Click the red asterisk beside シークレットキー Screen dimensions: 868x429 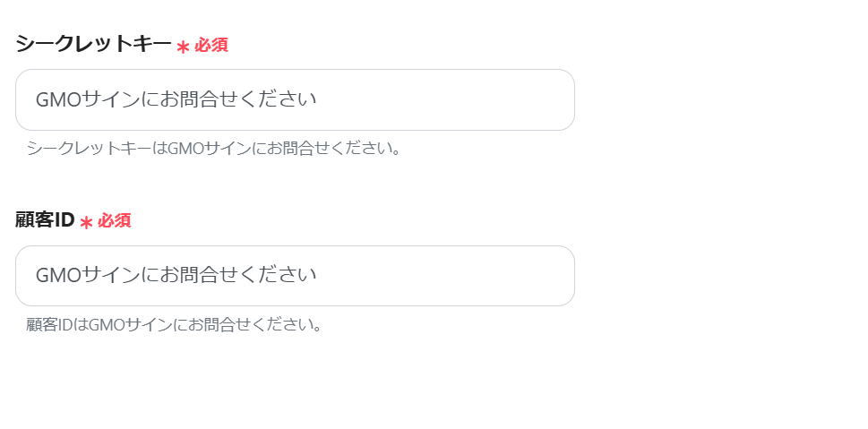click(x=183, y=47)
